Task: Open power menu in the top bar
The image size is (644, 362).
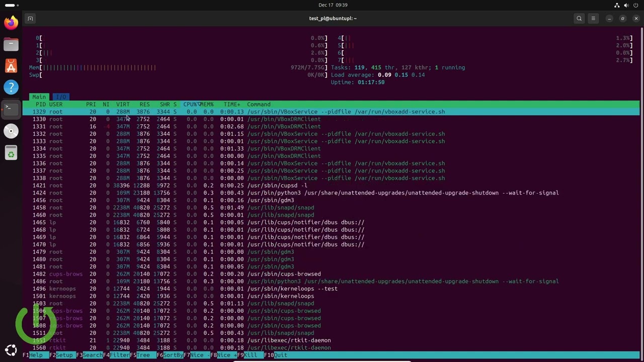Action: 635,5
